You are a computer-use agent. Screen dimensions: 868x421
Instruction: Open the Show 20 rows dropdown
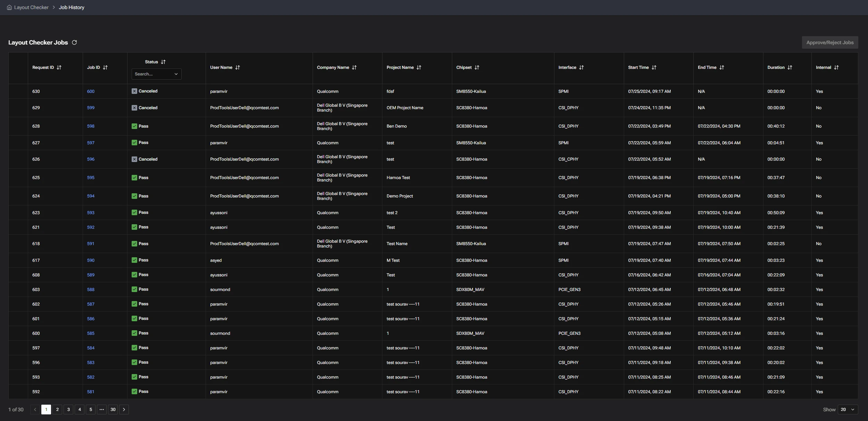click(x=848, y=410)
